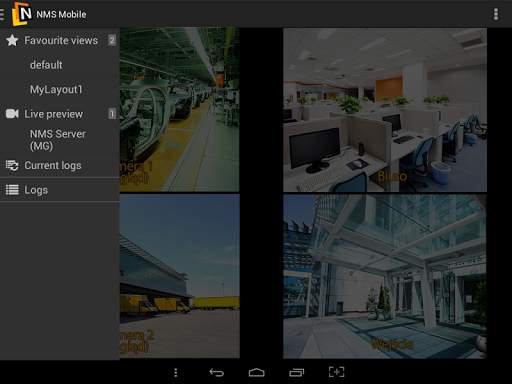Image resolution: width=512 pixels, height=384 pixels.
Task: Open the three-dot overflow menu at top right
Action: pyautogui.click(x=496, y=14)
